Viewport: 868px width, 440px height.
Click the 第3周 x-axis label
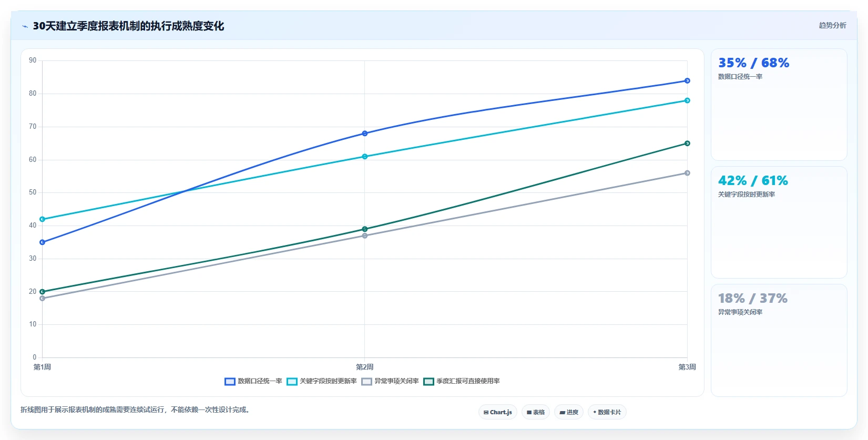[687, 367]
